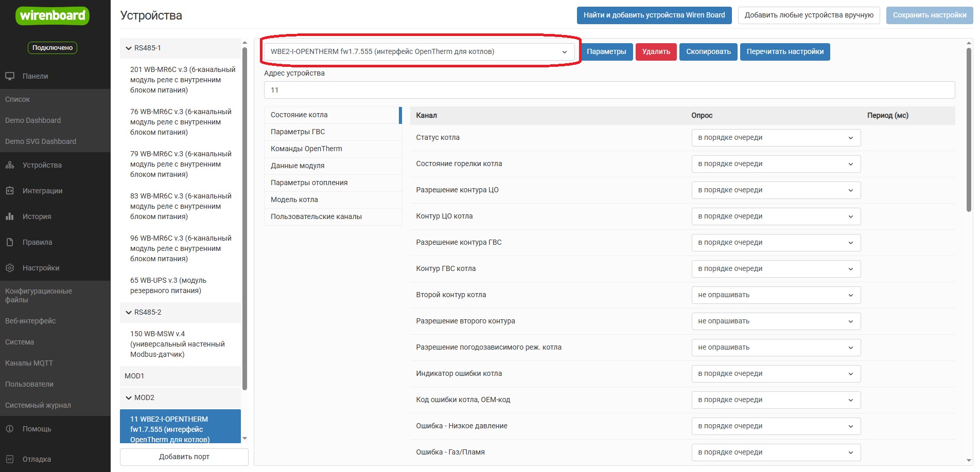Viewport: 980px width, 472px height.
Task: Select device 96 WB-MR6C v.3
Action: click(180, 248)
